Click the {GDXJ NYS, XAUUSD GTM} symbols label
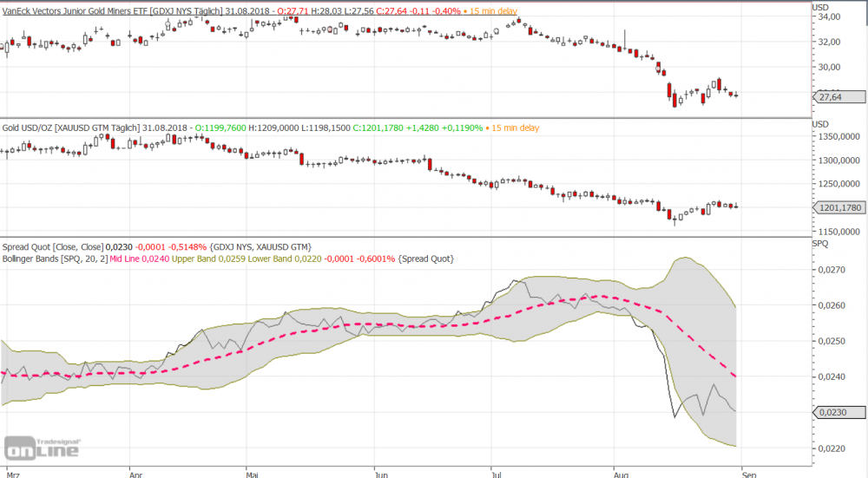 pyautogui.click(x=260, y=246)
